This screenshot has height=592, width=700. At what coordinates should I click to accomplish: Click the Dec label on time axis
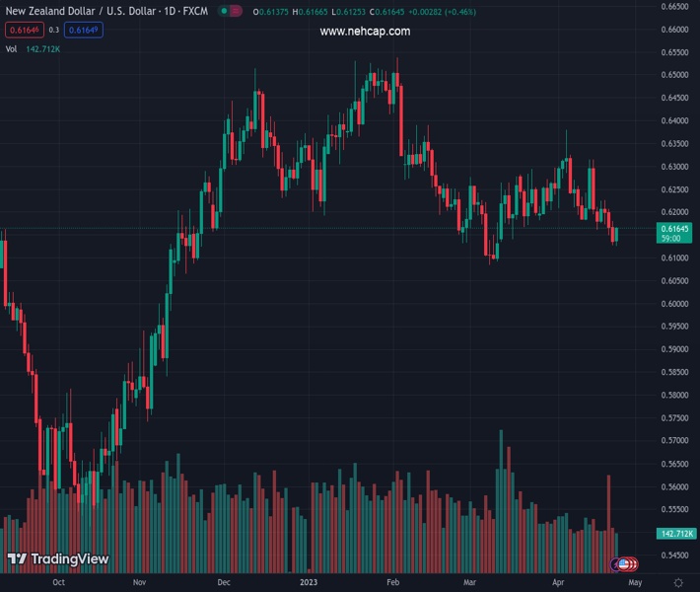tap(224, 582)
